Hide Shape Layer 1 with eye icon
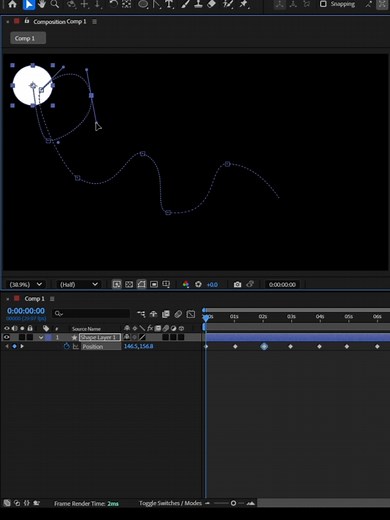 tap(6, 337)
